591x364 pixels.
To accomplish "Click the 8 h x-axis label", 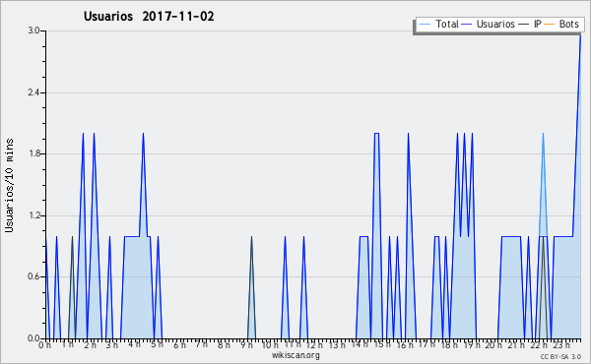I will pyautogui.click(x=224, y=344).
